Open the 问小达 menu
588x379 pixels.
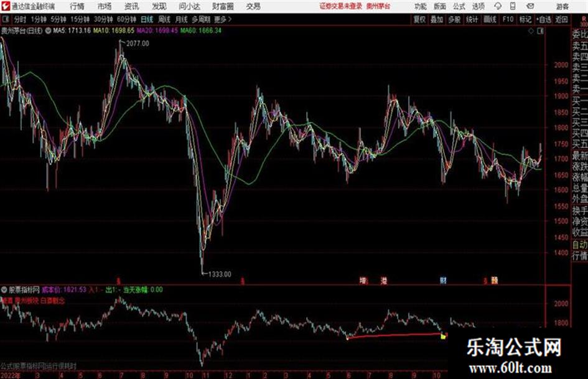click(189, 6)
